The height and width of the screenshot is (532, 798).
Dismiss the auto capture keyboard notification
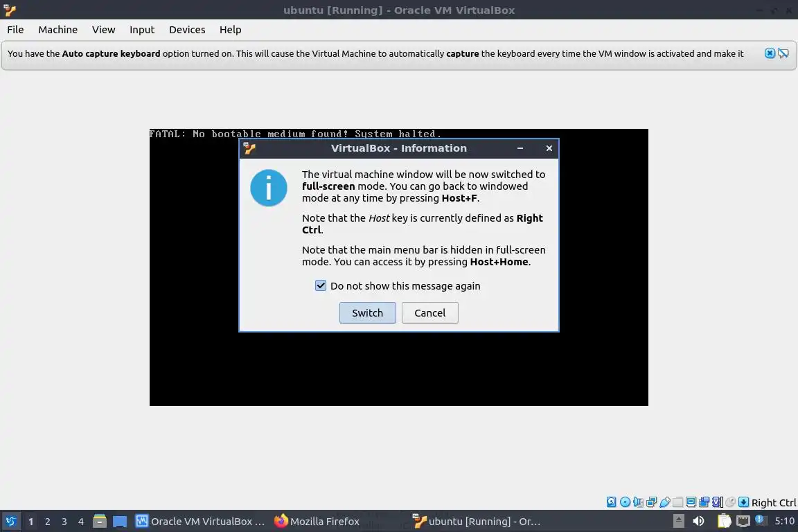[x=770, y=53]
